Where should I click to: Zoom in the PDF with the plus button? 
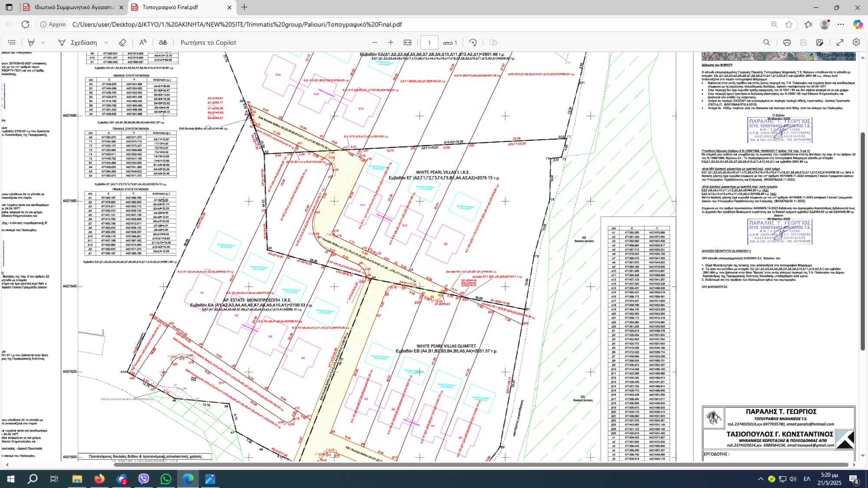[x=391, y=43]
